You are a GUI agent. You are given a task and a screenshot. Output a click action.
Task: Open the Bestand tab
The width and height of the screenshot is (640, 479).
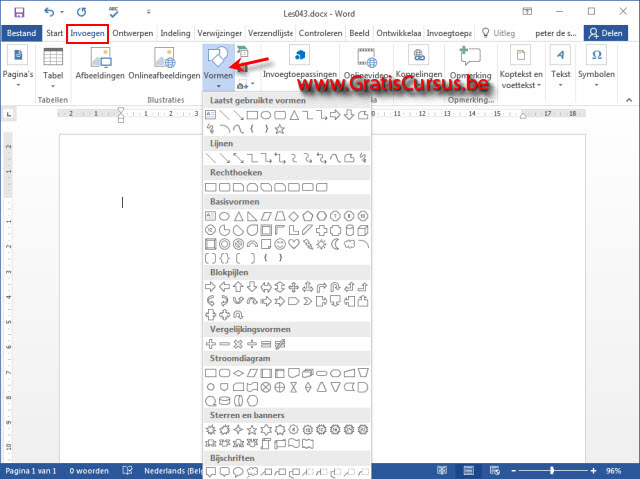coord(21,33)
